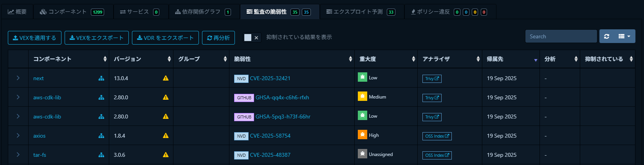This screenshot has width=644, height=165.
Task: Click the warning icon for version 13.0.4
Action: (166, 78)
